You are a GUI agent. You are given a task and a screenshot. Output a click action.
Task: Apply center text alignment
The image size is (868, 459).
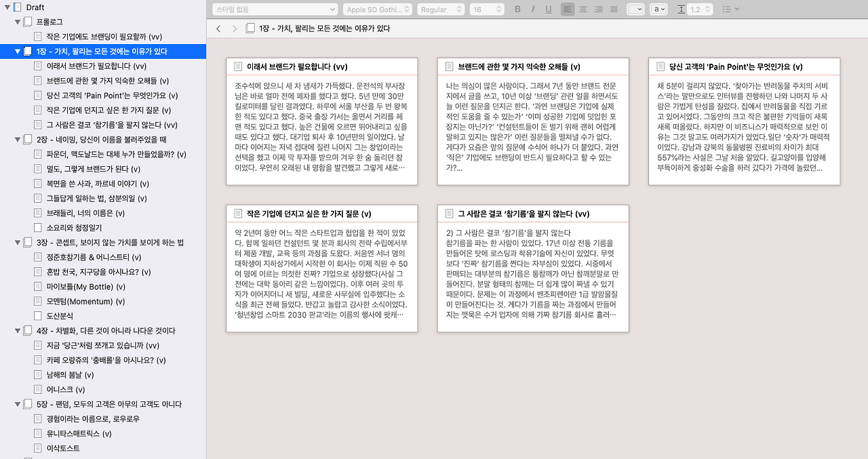pyautogui.click(x=583, y=9)
